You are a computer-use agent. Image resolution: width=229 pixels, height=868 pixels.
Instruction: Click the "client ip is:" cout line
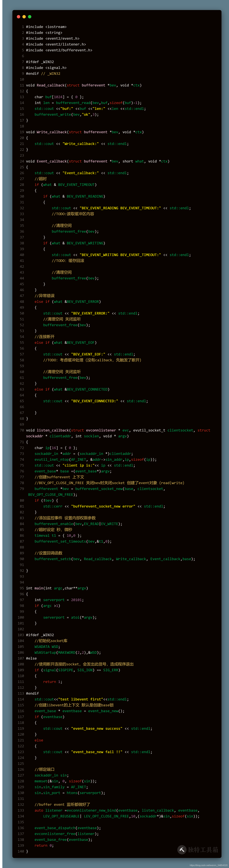[85, 465]
